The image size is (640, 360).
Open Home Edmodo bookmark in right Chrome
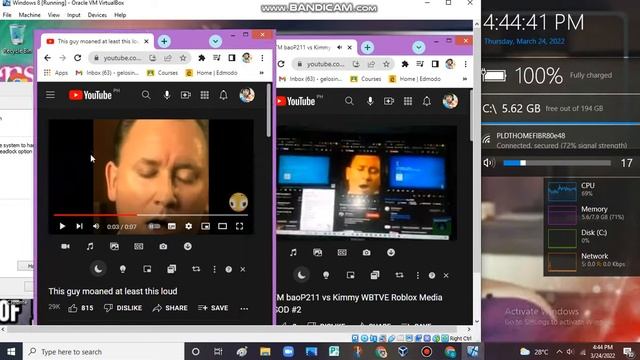[416, 79]
